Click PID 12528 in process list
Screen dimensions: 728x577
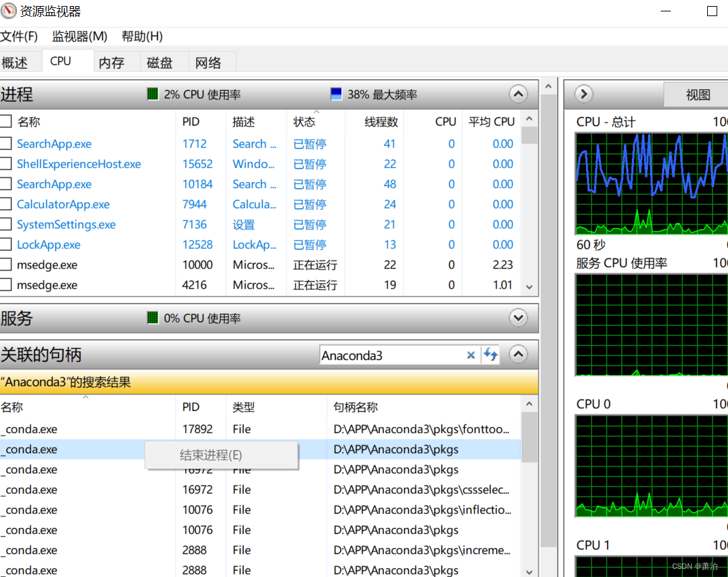pyautogui.click(x=198, y=245)
